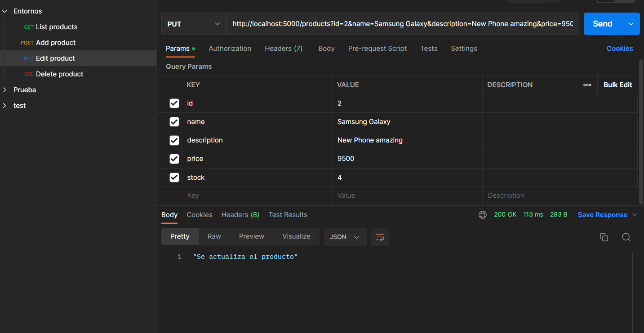The image size is (644, 333).
Task: Open the response Cookies tab
Action: coord(200,215)
